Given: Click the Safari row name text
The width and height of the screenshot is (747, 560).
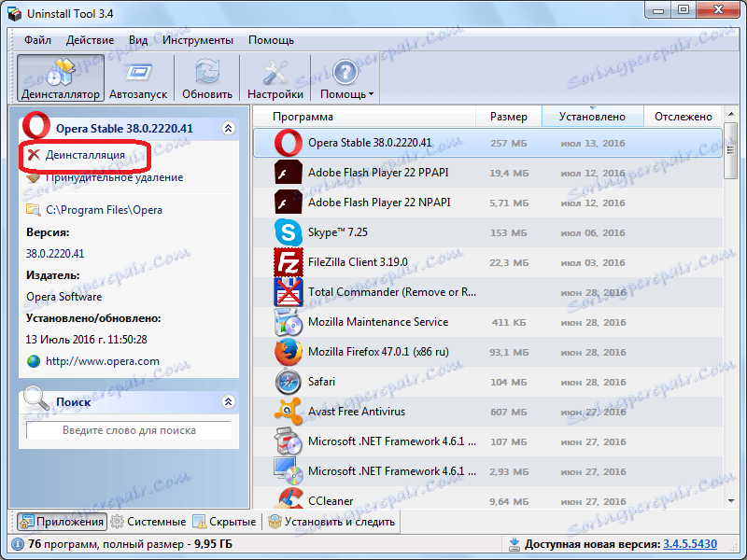Looking at the screenshot, I should (x=321, y=382).
